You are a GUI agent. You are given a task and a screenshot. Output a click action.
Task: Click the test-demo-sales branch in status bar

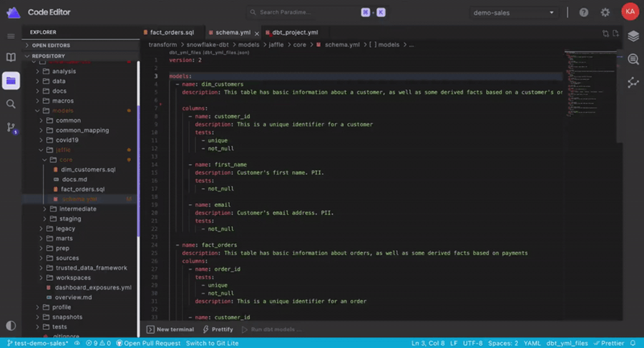38,343
